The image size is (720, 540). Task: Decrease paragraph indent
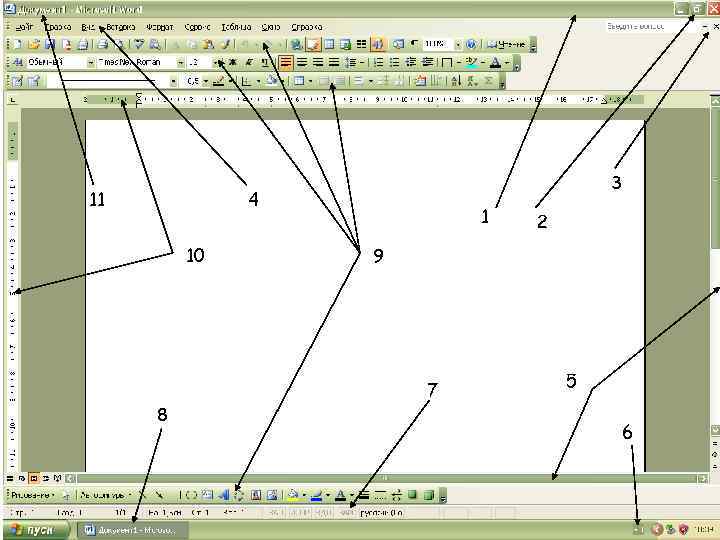pyautogui.click(x=411, y=62)
